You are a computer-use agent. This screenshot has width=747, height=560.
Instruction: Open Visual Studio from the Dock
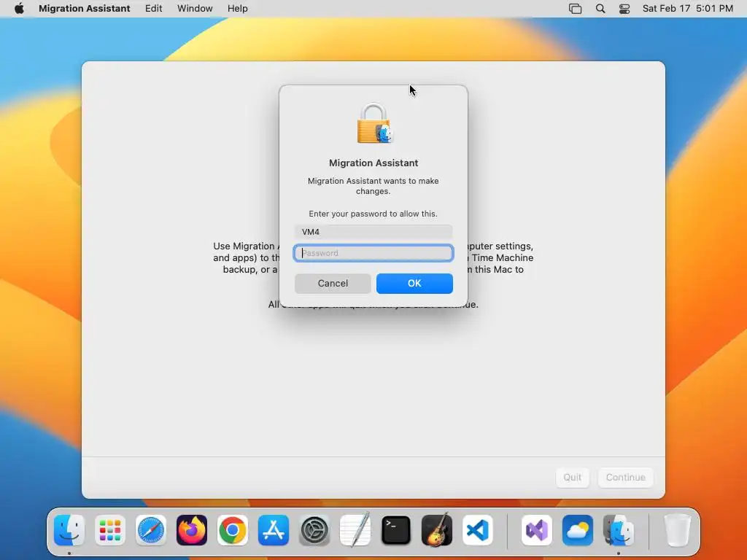(x=537, y=530)
